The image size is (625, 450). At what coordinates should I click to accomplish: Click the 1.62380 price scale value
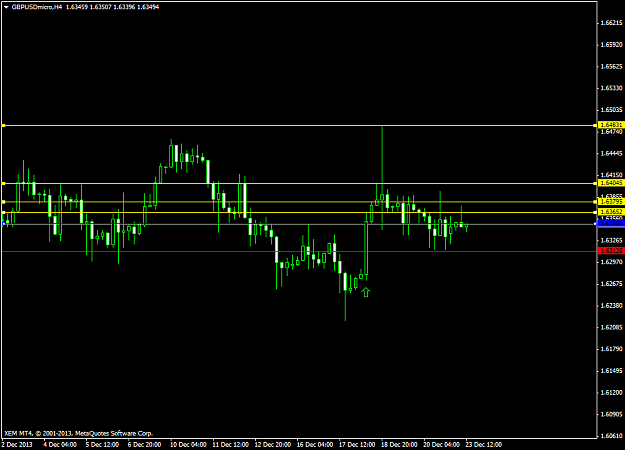(x=611, y=306)
